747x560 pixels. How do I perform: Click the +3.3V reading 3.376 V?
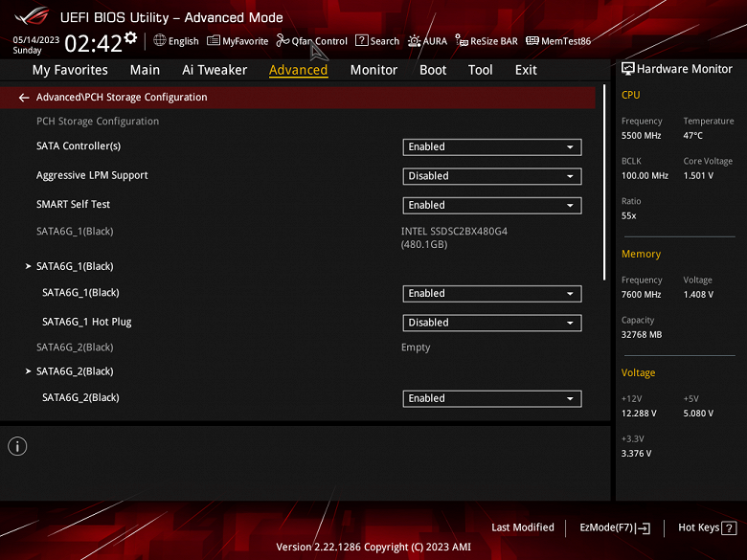click(636, 454)
